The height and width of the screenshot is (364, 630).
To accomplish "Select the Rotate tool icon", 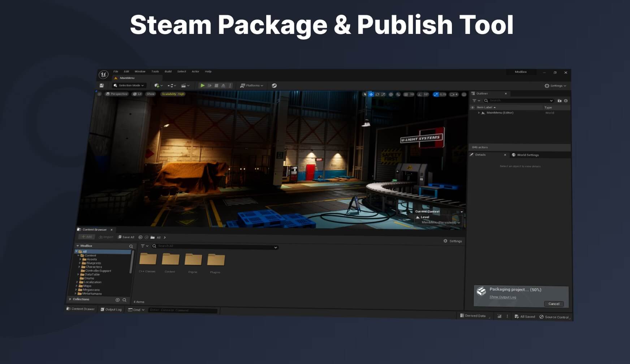I will tap(377, 95).
